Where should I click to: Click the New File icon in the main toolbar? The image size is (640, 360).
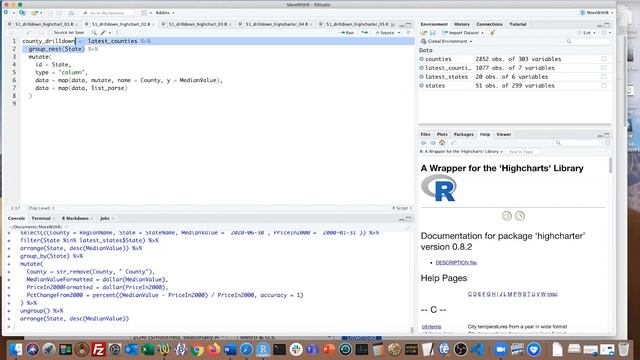[6, 13]
